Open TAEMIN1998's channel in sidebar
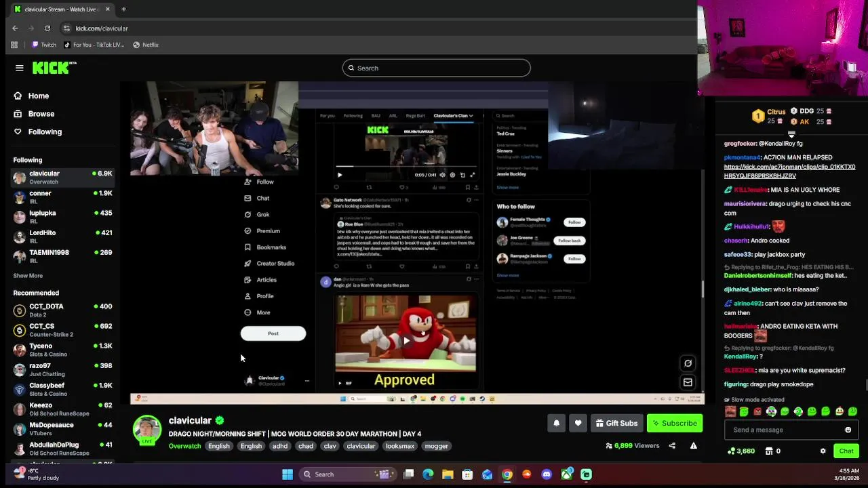 point(62,256)
